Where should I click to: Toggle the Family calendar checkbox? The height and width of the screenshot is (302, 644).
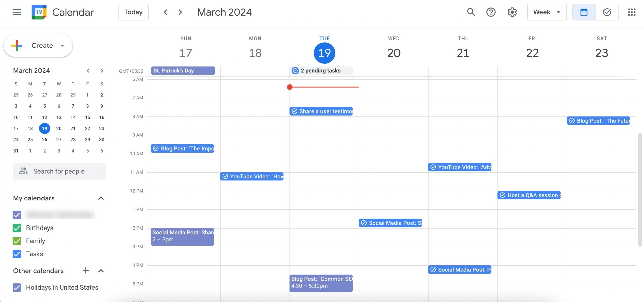coord(16,241)
